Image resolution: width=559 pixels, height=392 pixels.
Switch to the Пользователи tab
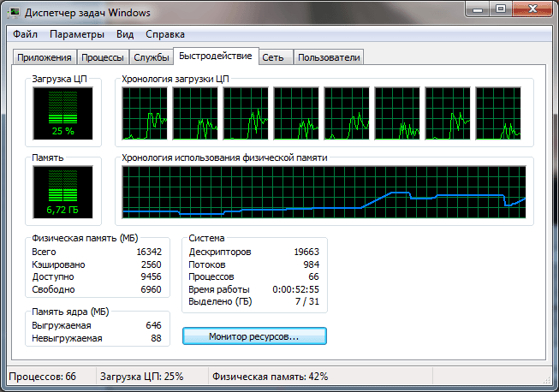pos(329,57)
